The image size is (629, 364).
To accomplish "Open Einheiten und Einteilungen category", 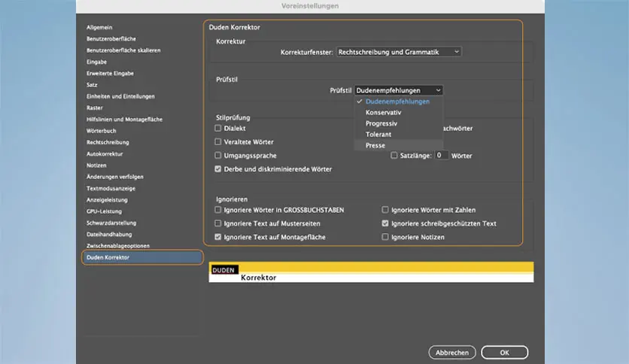I will (120, 96).
